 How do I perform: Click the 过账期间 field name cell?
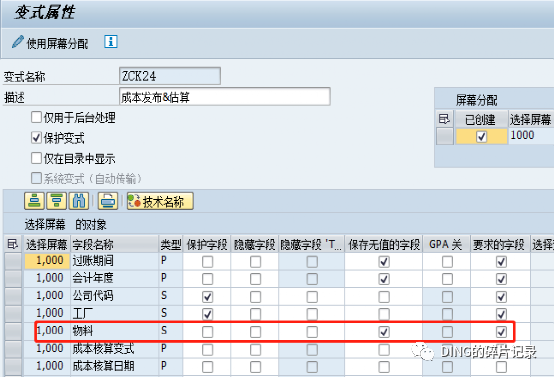tap(114, 261)
